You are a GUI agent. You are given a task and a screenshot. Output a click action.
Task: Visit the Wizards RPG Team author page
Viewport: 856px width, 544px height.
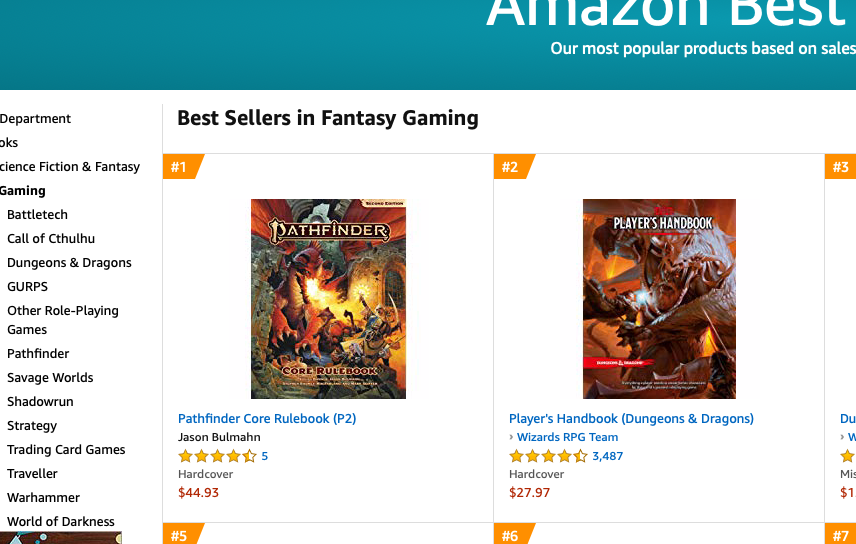pos(567,437)
